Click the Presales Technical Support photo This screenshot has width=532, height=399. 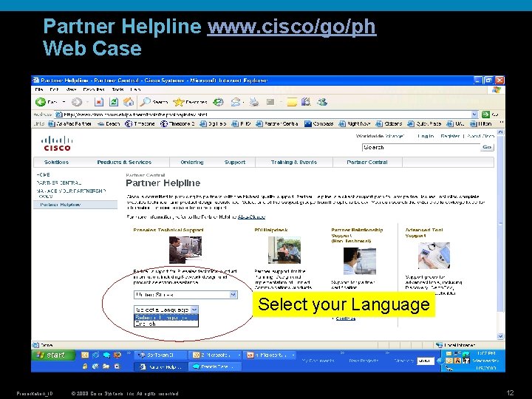(x=185, y=250)
